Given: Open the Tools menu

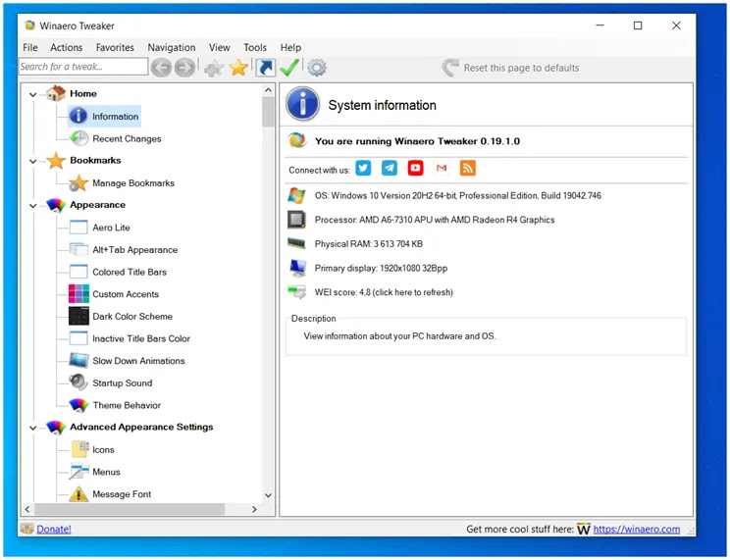Looking at the screenshot, I should (x=255, y=47).
